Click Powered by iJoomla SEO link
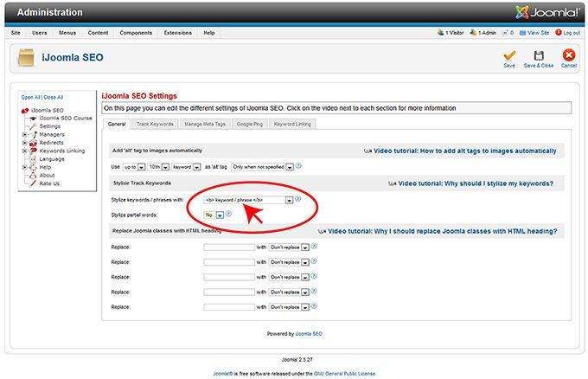Screen dimensions: 588x379 [x=309, y=334]
